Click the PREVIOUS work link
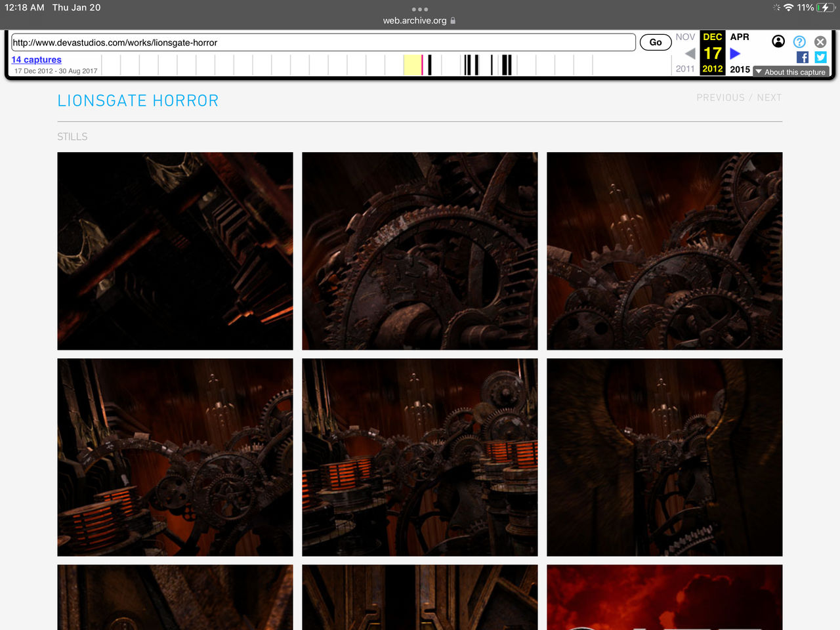 point(721,98)
